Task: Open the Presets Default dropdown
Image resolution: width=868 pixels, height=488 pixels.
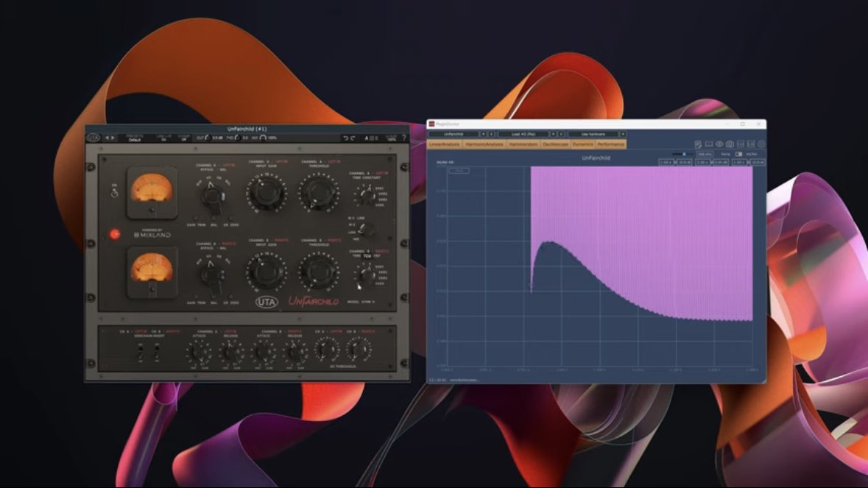Action: pos(135,138)
